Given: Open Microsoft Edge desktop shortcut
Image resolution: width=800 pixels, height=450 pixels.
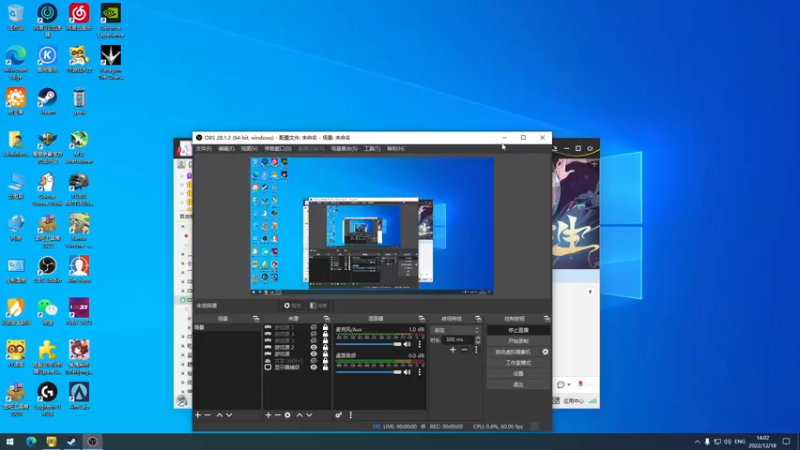Looking at the screenshot, I should (16, 63).
